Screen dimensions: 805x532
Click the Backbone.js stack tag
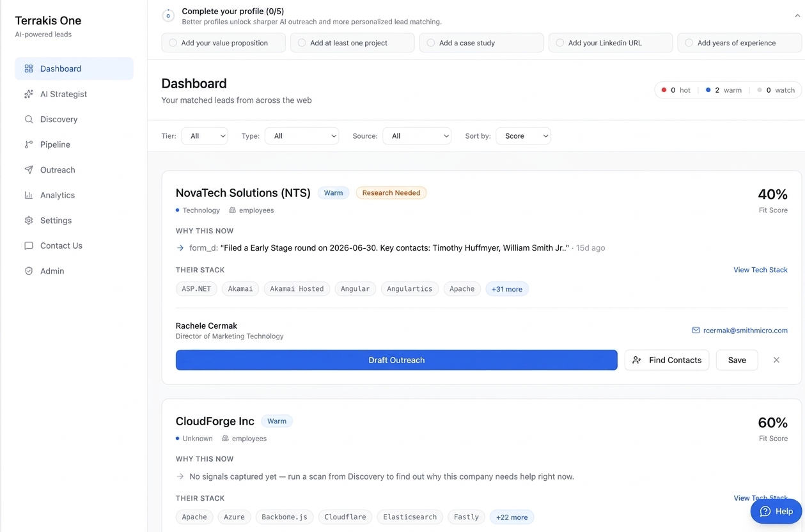click(285, 517)
